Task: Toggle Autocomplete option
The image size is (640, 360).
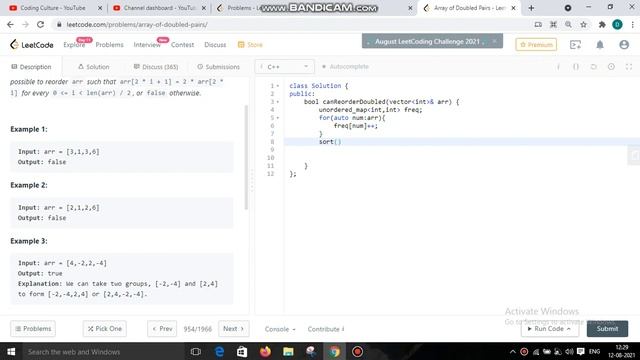Action: [x=345, y=67]
